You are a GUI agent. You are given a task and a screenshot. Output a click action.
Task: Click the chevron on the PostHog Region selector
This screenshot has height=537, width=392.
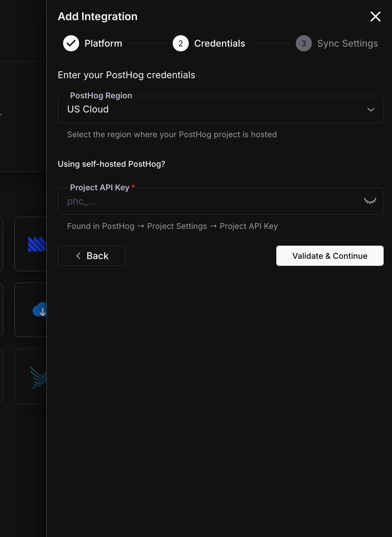370,109
